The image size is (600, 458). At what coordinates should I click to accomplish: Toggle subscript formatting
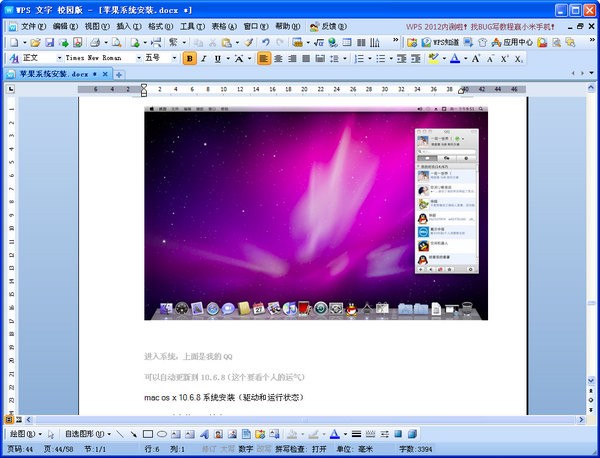(518, 59)
